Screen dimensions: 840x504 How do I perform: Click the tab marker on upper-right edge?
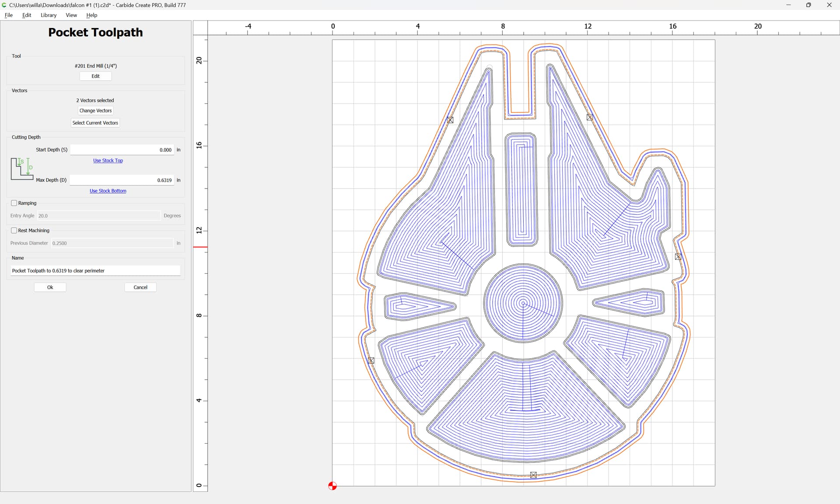point(590,117)
